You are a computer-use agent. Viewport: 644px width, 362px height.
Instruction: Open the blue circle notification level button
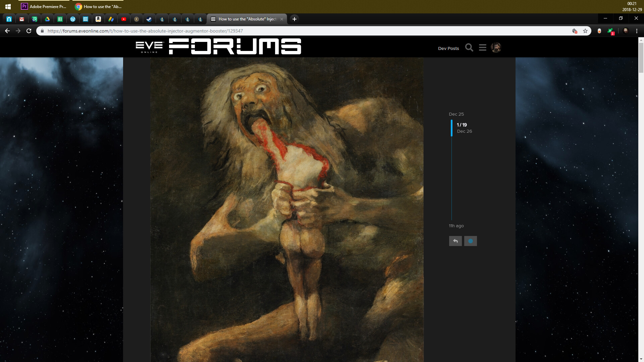[471, 241]
